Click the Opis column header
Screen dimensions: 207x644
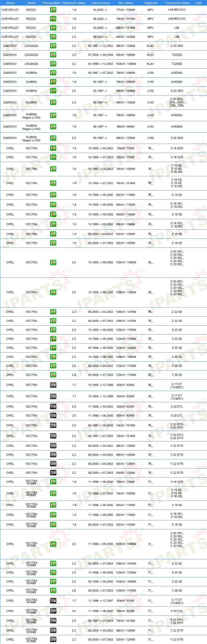click(199, 3)
